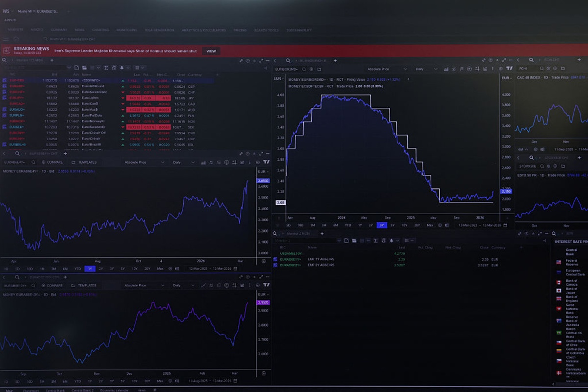Viewport: 588px width, 392px height.
Task: Select 3Y range on the EURIBOR3MD chart
Action: [x=382, y=225]
